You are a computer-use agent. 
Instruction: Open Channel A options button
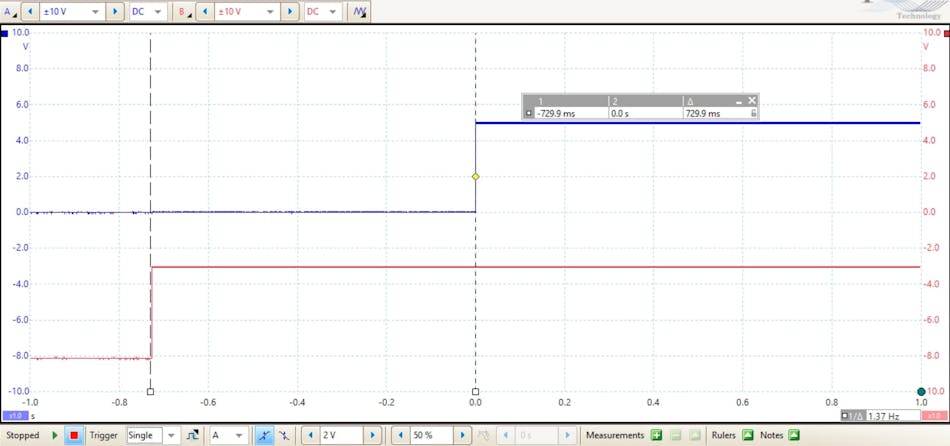tap(11, 12)
